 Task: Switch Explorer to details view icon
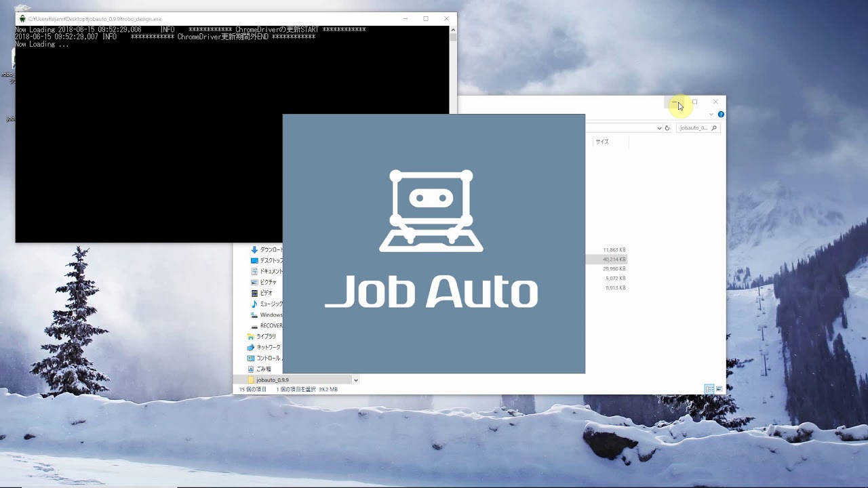[709, 389]
